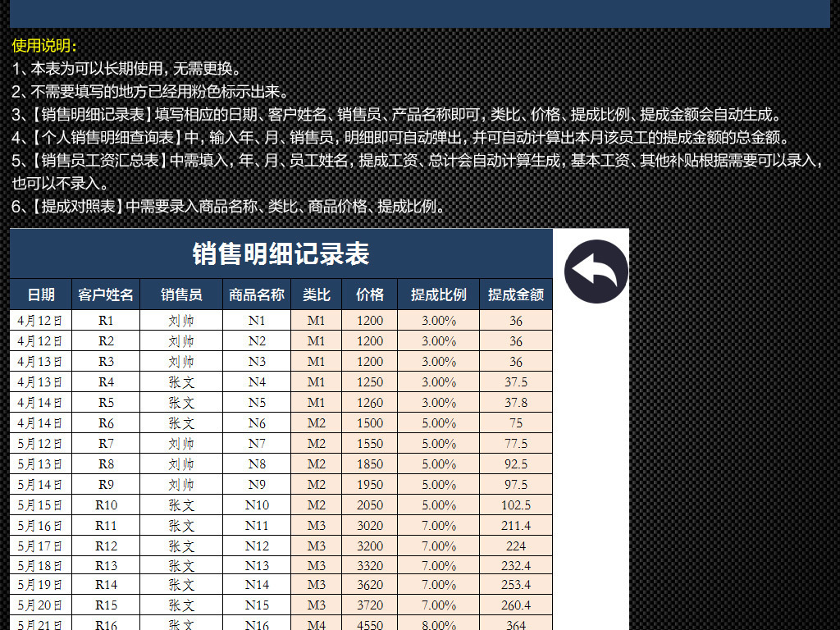840x630 pixels.
Task: Select price cell 3620
Action: coord(370,584)
